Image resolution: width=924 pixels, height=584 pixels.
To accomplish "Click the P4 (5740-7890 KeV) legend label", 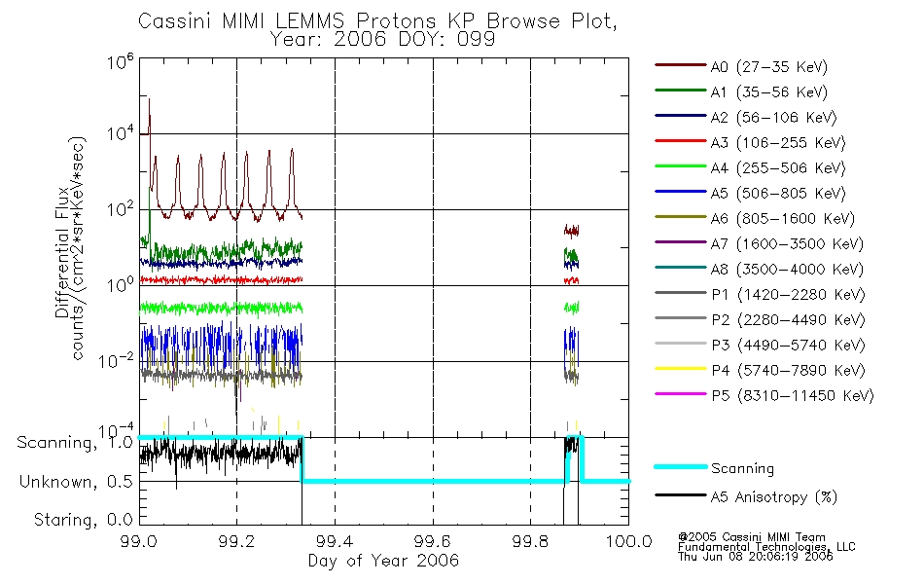I will (788, 371).
